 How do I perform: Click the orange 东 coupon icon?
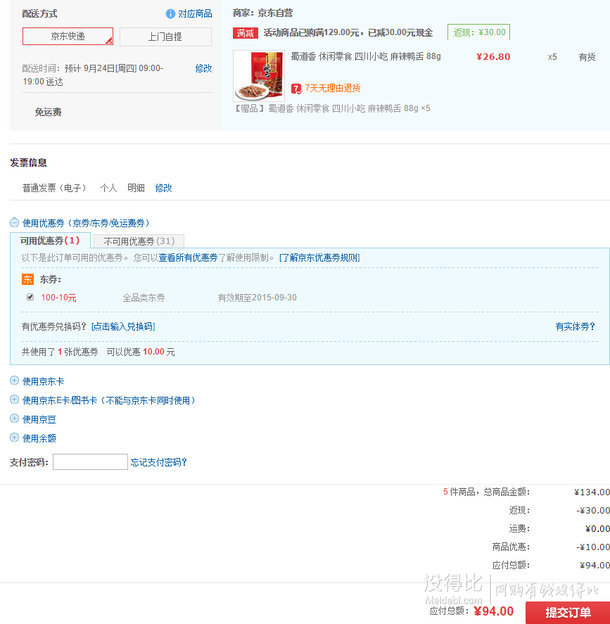tap(27, 279)
